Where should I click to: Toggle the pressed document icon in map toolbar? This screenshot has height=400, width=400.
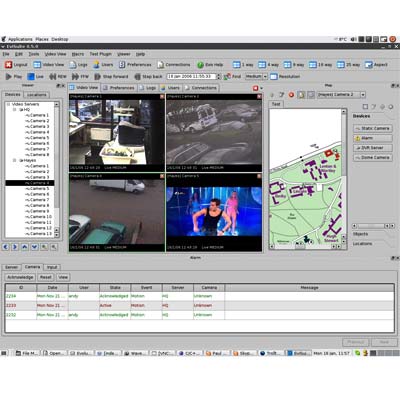(301, 95)
